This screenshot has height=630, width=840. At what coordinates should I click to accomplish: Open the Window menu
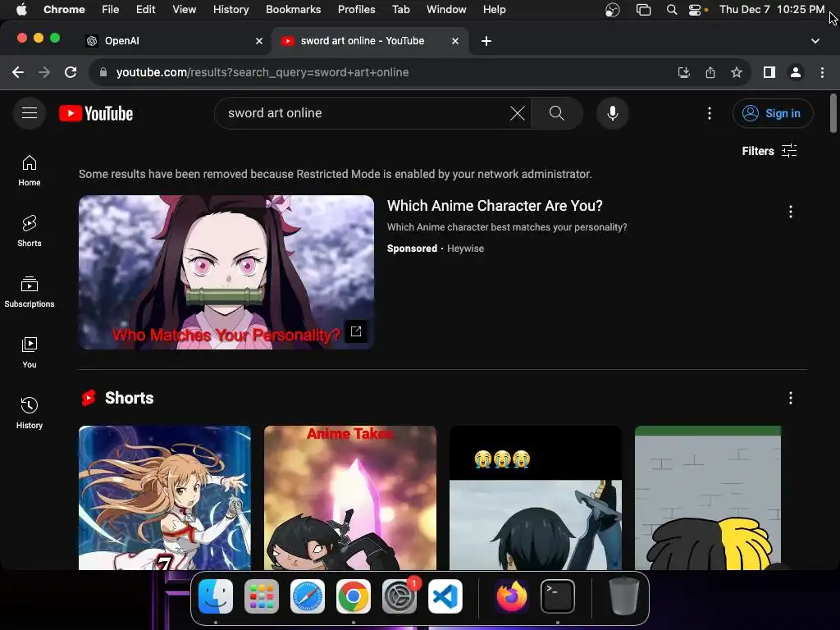446,9
